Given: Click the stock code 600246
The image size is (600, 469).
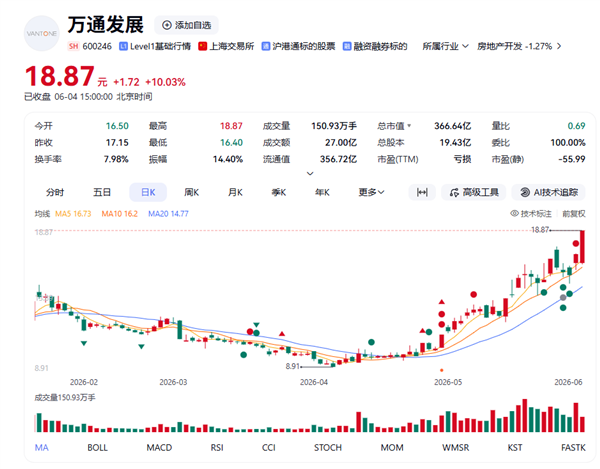Looking at the screenshot, I should point(97,46).
